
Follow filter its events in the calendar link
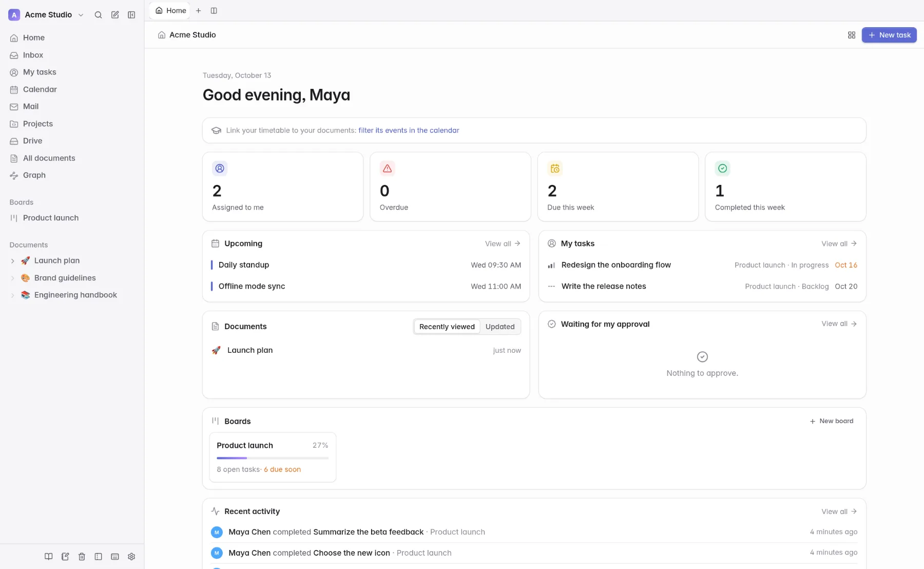click(409, 130)
